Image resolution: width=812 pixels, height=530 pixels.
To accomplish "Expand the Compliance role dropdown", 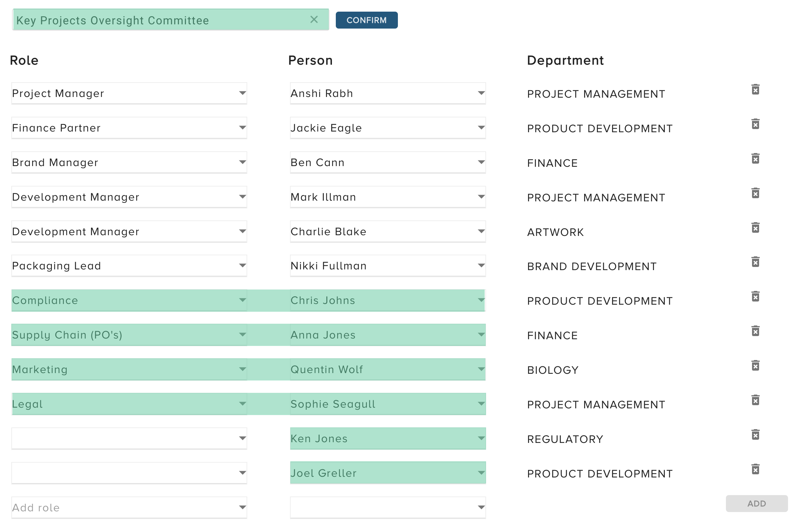I will coord(242,300).
